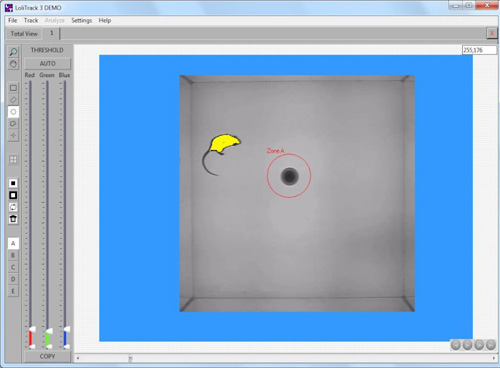
Task: Toggle the white square inverted mode
Action: point(13,195)
